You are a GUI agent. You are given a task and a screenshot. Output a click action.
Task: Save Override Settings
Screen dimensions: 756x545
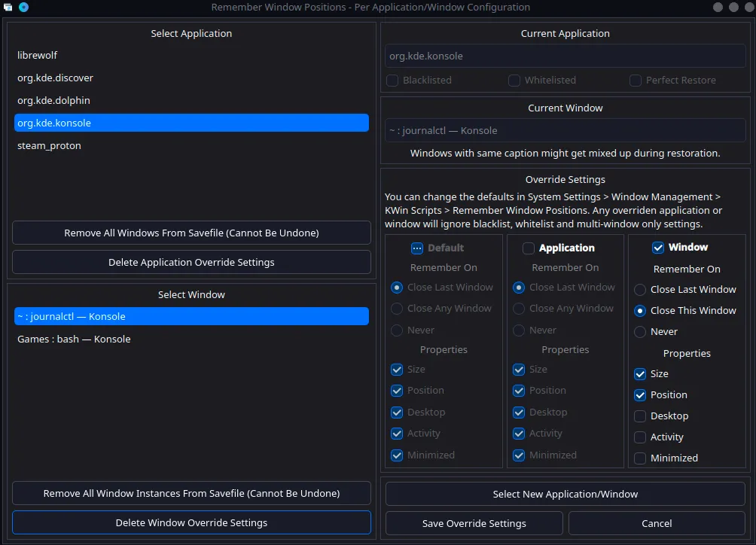tap(474, 524)
